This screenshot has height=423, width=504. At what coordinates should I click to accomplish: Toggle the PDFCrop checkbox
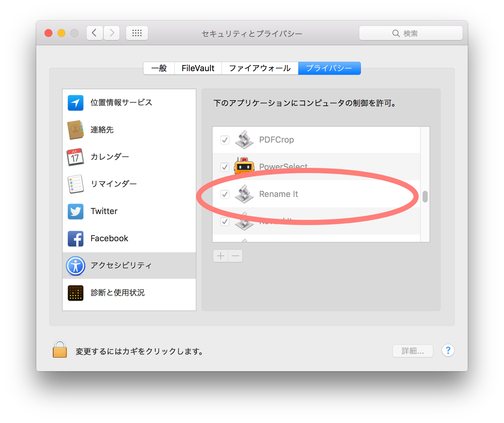click(225, 140)
